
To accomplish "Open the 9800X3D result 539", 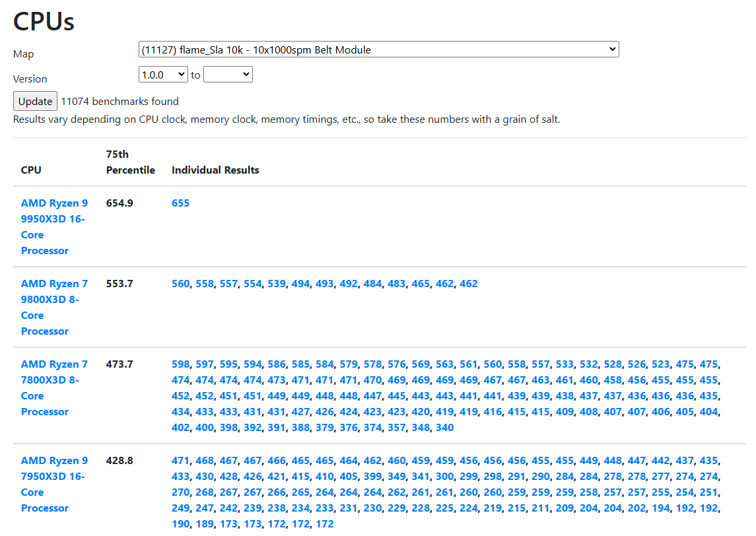I will click(x=276, y=283).
